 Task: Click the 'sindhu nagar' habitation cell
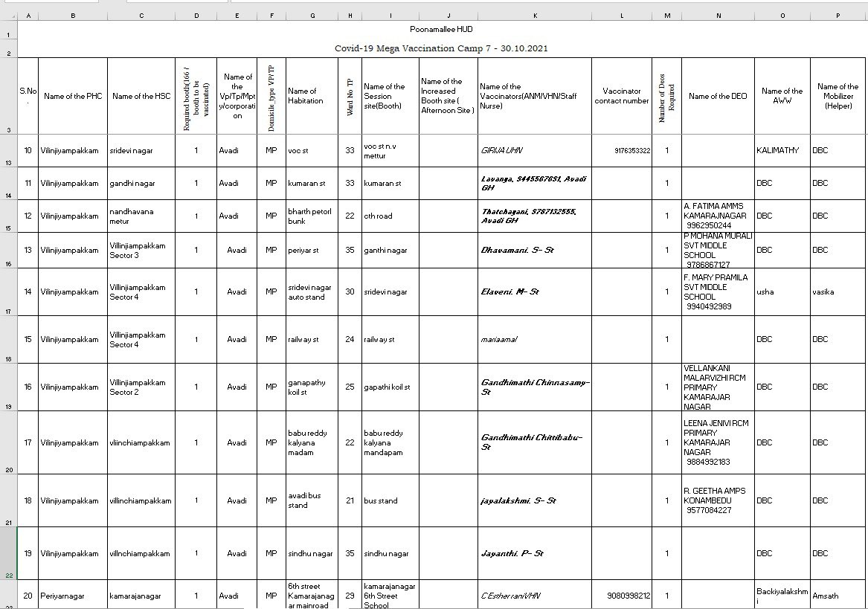[x=312, y=553]
